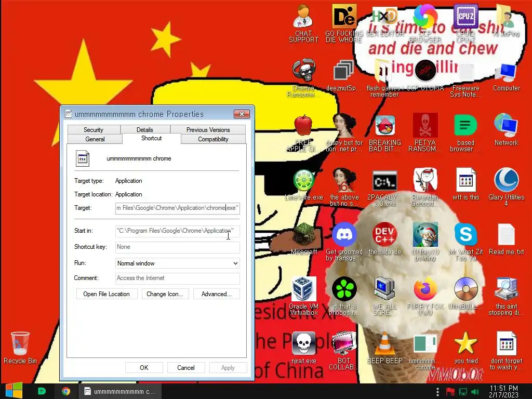Image resolution: width=532 pixels, height=399 pixels.
Task: Click the taskbar clock showing 11:51 PM
Action: pos(503,391)
